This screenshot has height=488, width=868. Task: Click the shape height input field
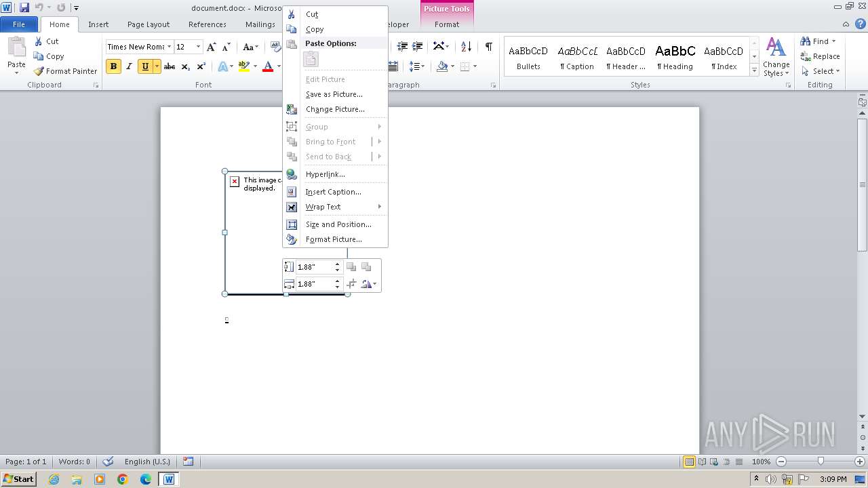[x=315, y=267]
